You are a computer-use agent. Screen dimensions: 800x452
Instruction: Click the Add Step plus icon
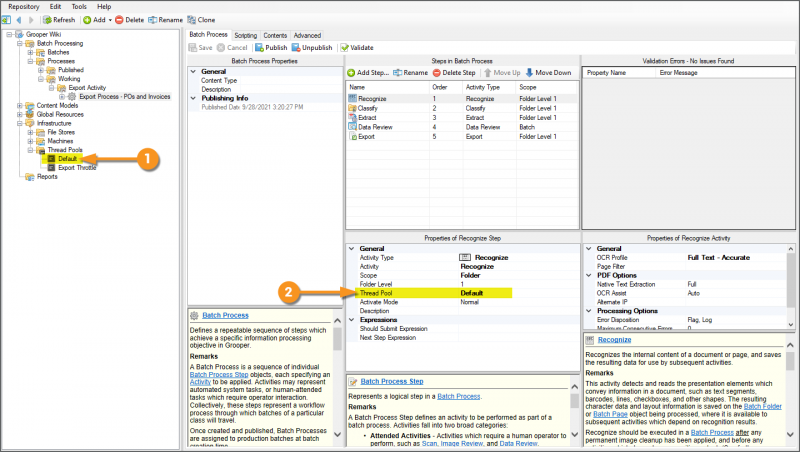pyautogui.click(x=351, y=73)
